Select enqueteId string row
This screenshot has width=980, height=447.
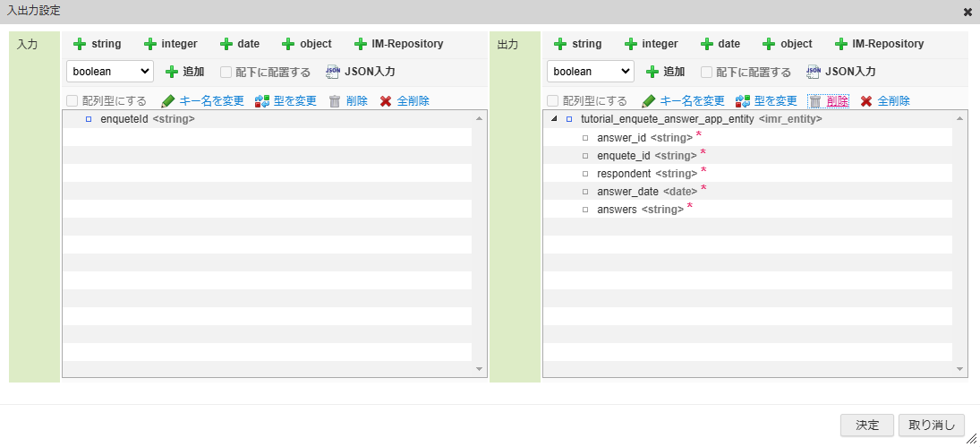point(268,119)
